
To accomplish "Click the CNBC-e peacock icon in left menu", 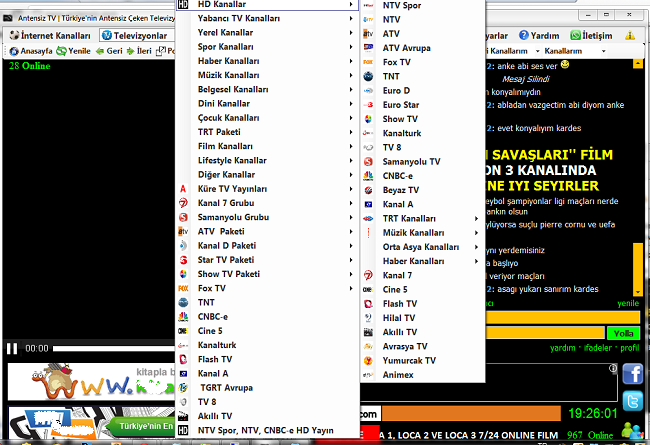I will [x=183, y=317].
